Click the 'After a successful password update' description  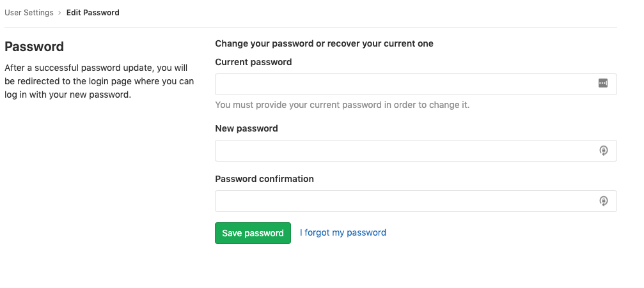[96, 67]
